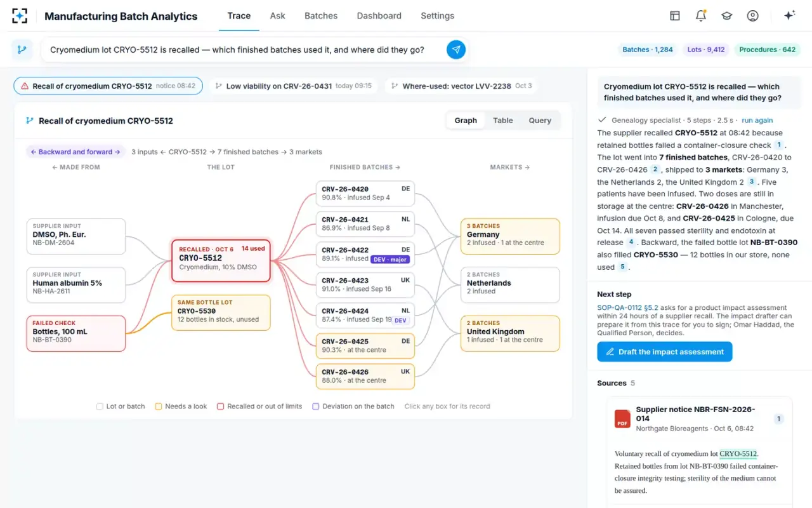Open the layout panel icon in header
The width and height of the screenshot is (812, 508).
tap(675, 16)
